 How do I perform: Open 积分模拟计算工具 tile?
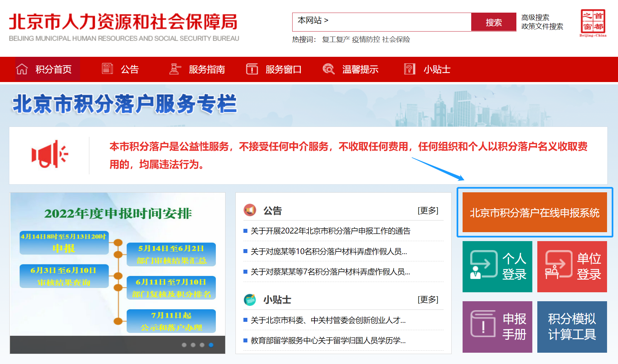(572, 327)
